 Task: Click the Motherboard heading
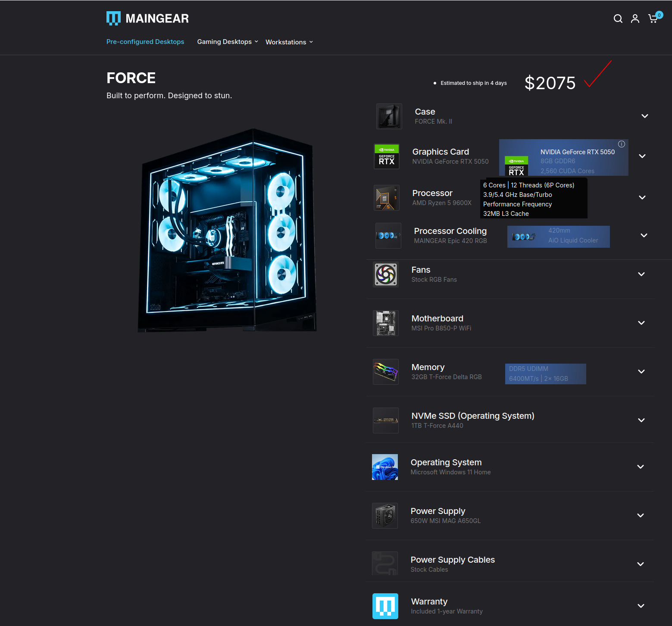[x=438, y=318]
